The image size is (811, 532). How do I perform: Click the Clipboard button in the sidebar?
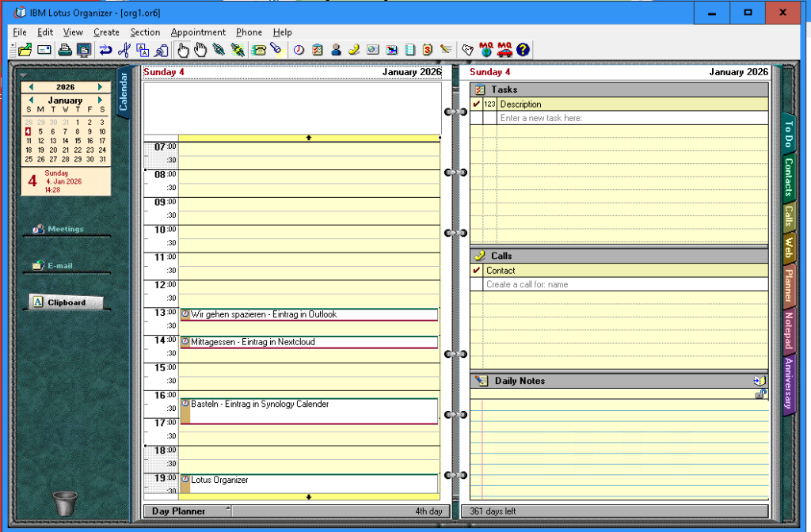pyautogui.click(x=67, y=302)
